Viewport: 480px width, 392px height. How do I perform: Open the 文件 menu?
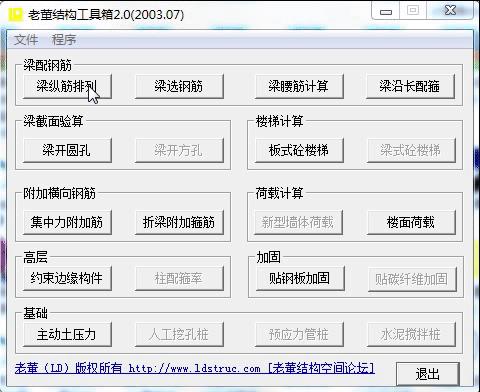(x=26, y=40)
